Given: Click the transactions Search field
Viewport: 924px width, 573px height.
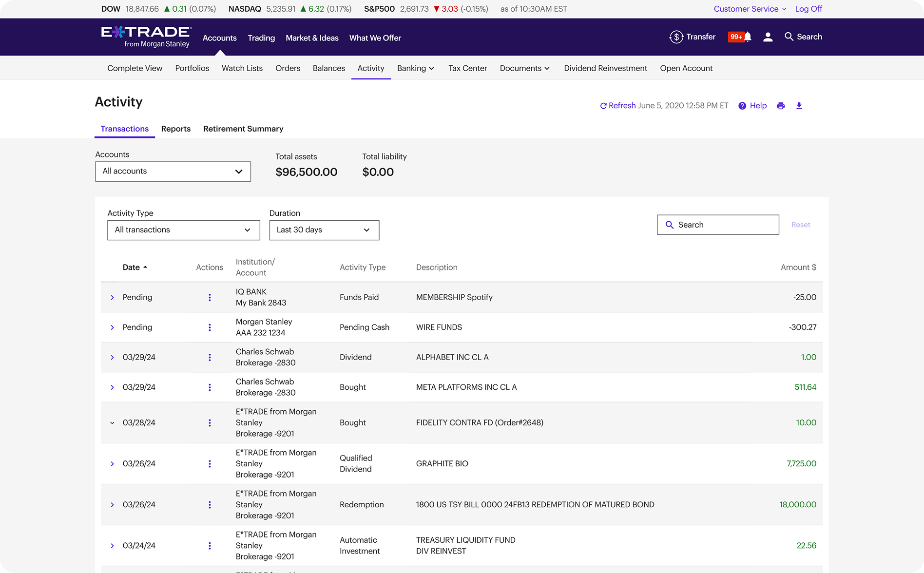Looking at the screenshot, I should [x=718, y=225].
